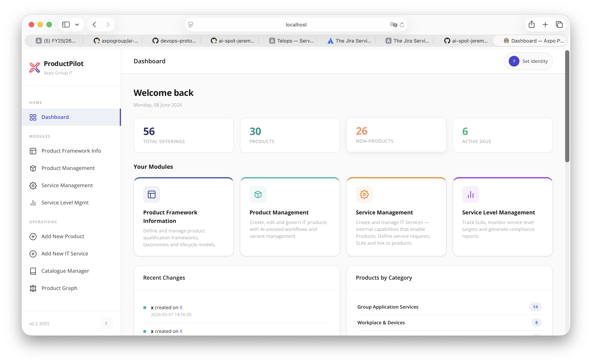Click the Recent Changes heading

pos(164,278)
